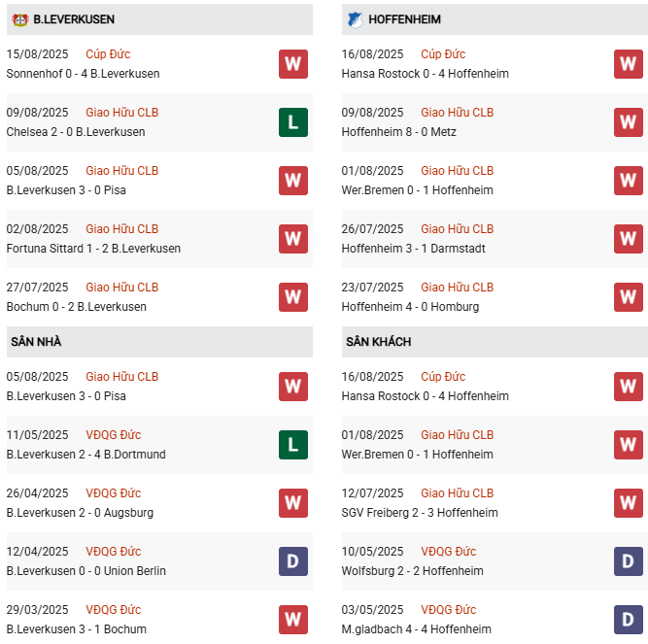Click win badge for Hoffenheim 8-0 Metz

click(x=628, y=122)
